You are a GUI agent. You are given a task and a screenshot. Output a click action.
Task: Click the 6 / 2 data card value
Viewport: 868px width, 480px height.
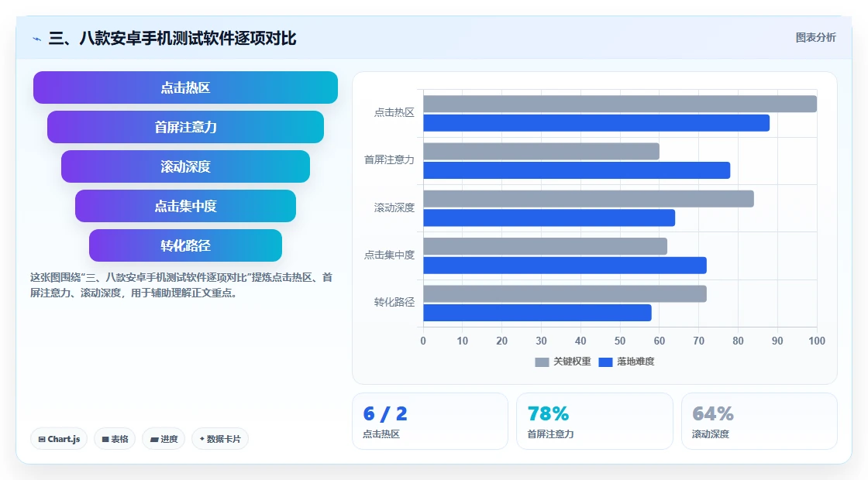[x=385, y=413]
